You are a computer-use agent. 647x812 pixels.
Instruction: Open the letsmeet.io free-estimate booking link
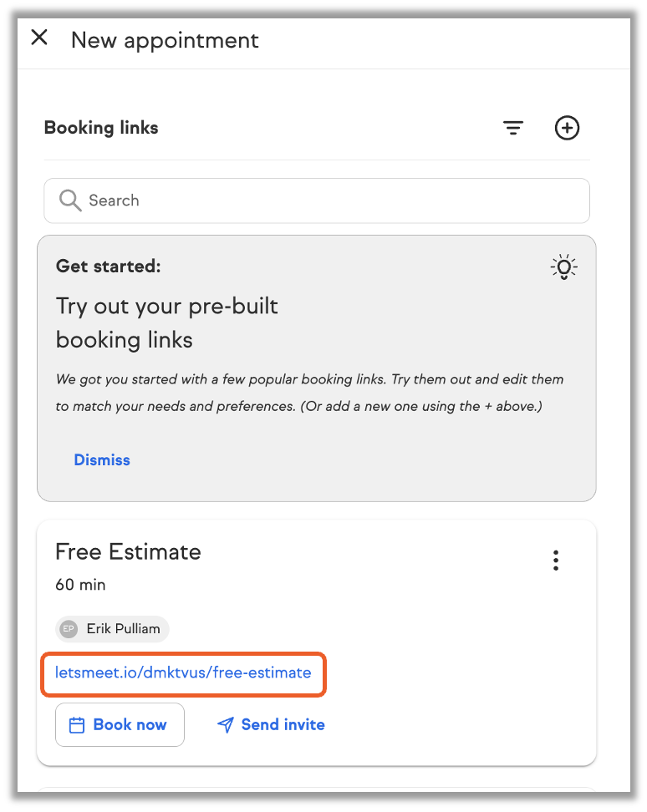tap(183, 672)
